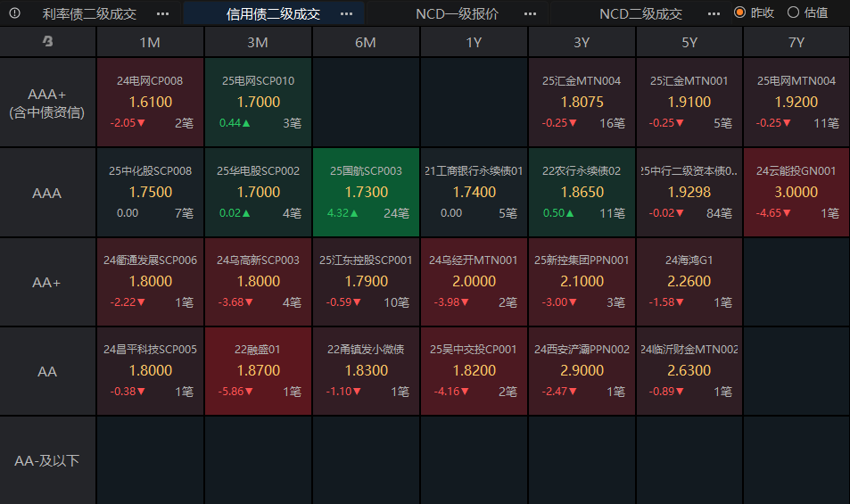Screen dimensions: 850x504
Task: Click 22甬镇发小微债 bond name
Action: pyautogui.click(x=366, y=349)
